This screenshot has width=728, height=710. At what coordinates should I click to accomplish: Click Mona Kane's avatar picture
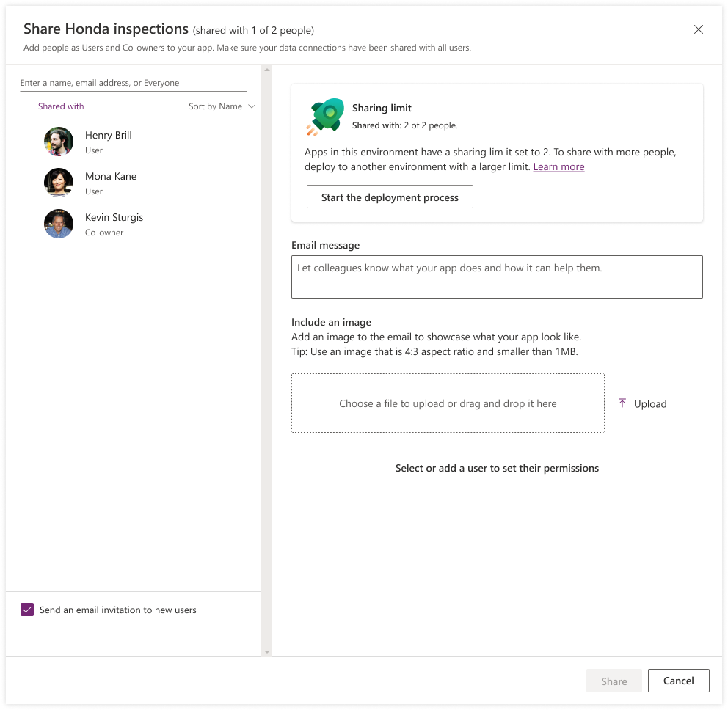(59, 183)
